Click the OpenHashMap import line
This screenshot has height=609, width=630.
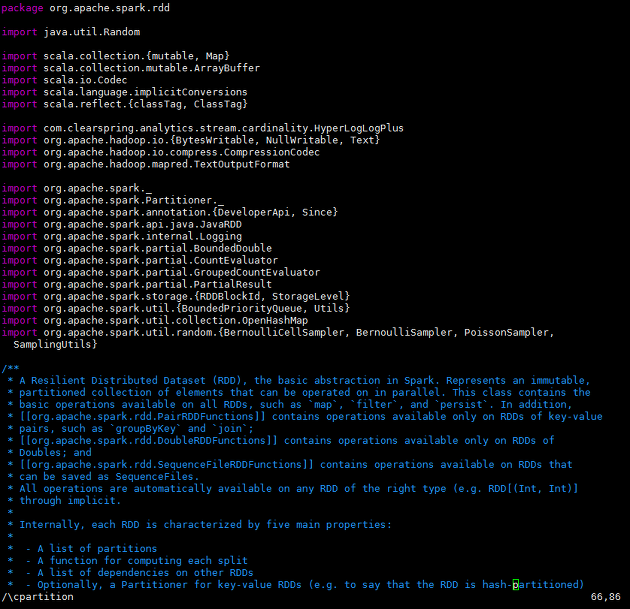click(x=155, y=321)
